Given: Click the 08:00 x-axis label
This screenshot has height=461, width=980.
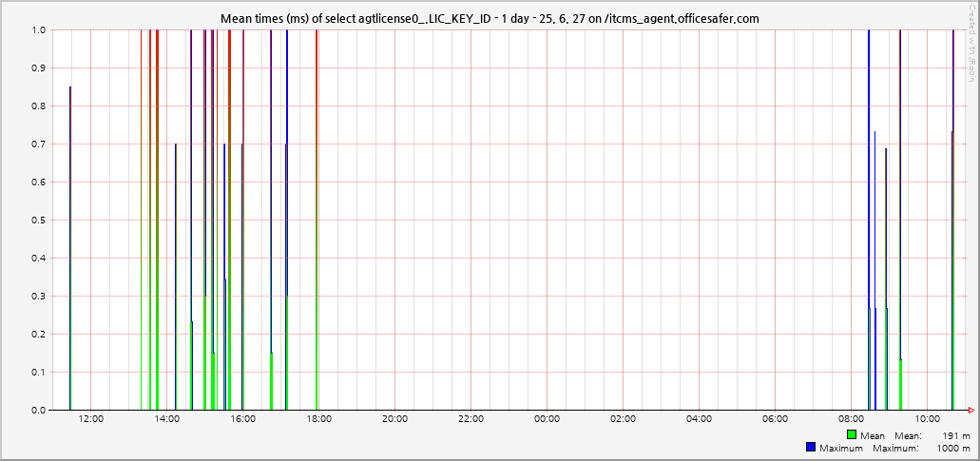Looking at the screenshot, I should (851, 419).
